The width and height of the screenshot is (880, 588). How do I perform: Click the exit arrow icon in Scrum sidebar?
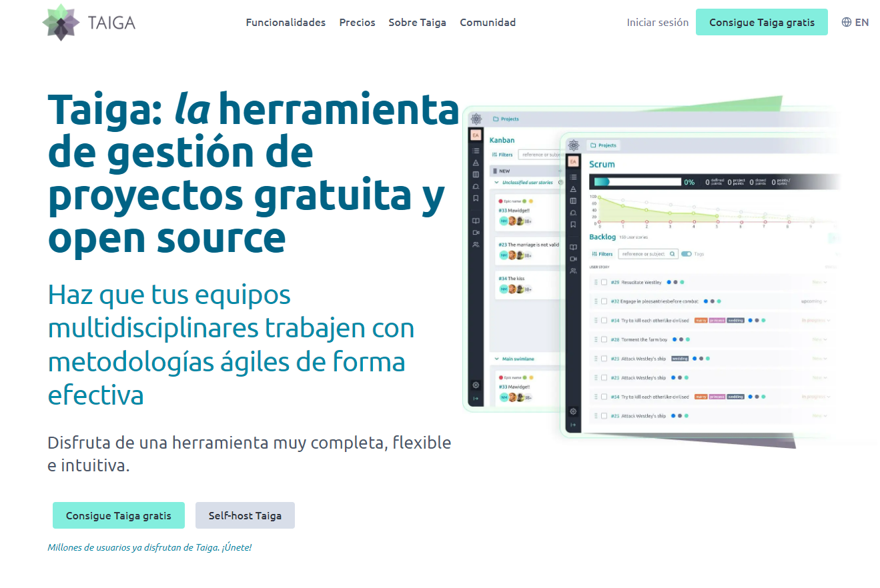click(573, 425)
